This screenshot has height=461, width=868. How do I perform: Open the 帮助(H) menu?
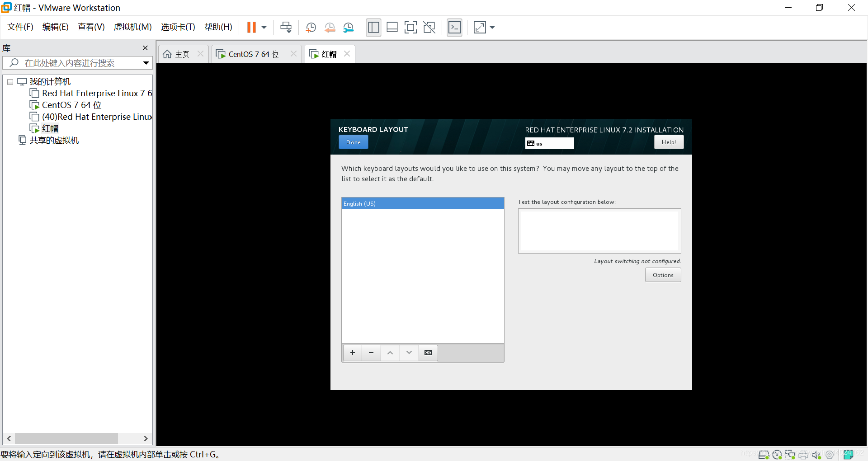click(x=218, y=27)
